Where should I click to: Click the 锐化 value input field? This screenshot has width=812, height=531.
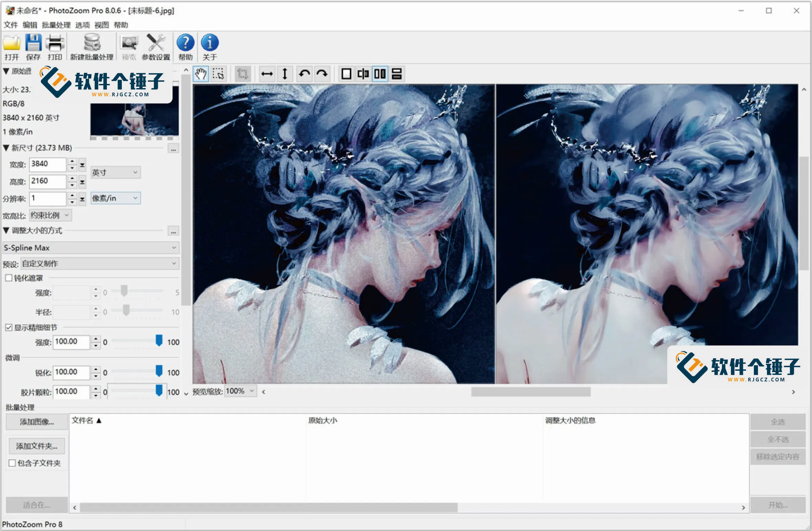[x=71, y=372]
